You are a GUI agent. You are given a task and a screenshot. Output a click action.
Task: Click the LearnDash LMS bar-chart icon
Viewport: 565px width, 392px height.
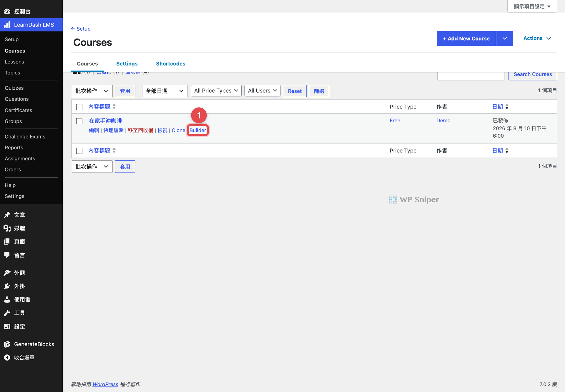tap(7, 25)
